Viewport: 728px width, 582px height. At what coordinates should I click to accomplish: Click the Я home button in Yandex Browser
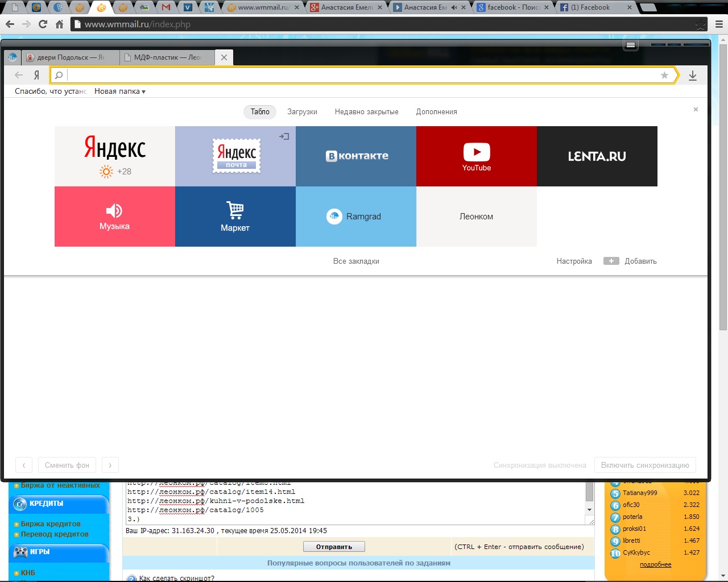pos(36,75)
